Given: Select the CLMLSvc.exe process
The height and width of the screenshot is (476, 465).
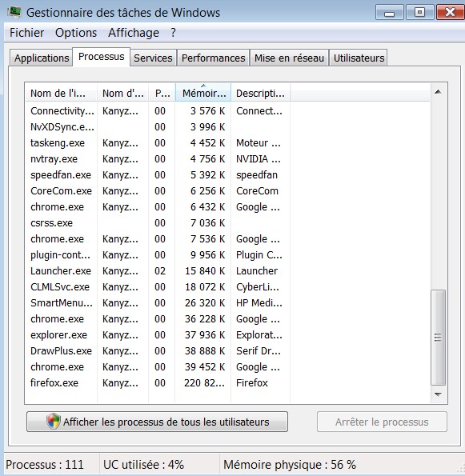Looking at the screenshot, I should coord(158,287).
